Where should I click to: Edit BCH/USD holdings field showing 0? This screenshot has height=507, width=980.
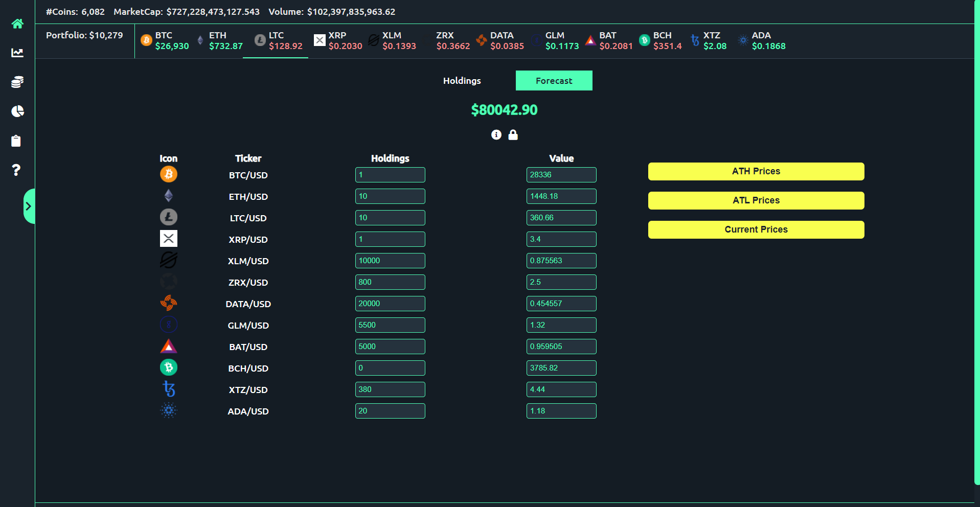(390, 368)
